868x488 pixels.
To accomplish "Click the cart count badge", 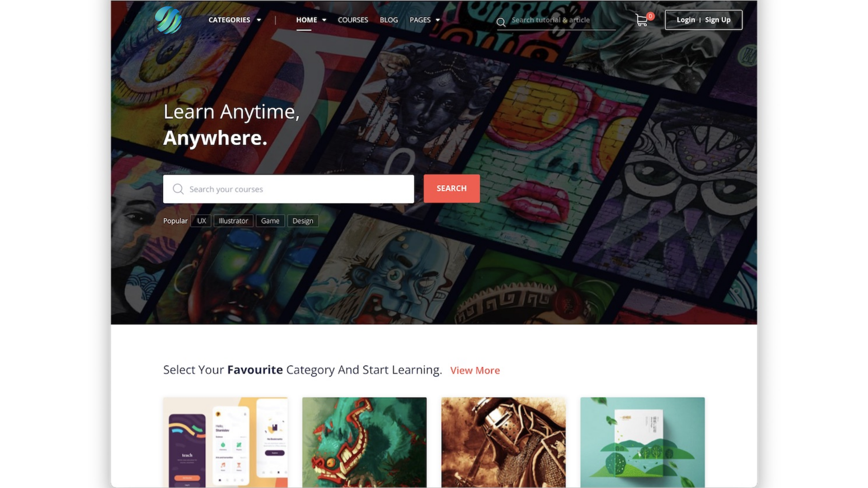I will pyautogui.click(x=650, y=16).
